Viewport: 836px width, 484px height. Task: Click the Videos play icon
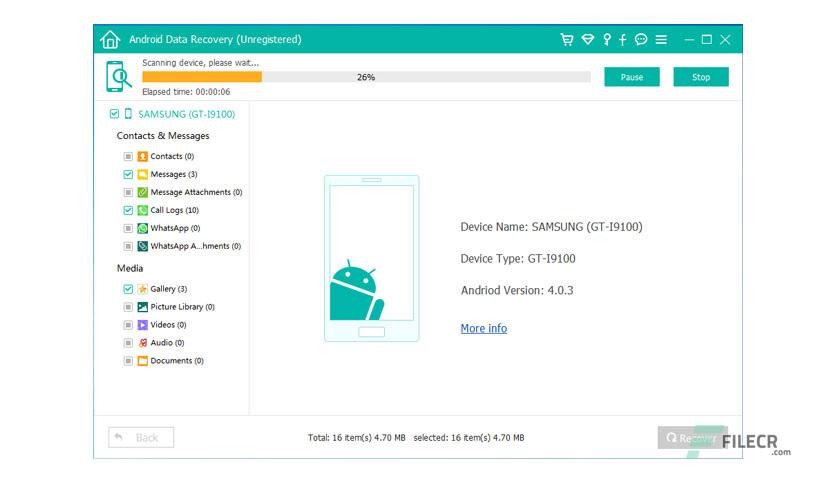(142, 325)
